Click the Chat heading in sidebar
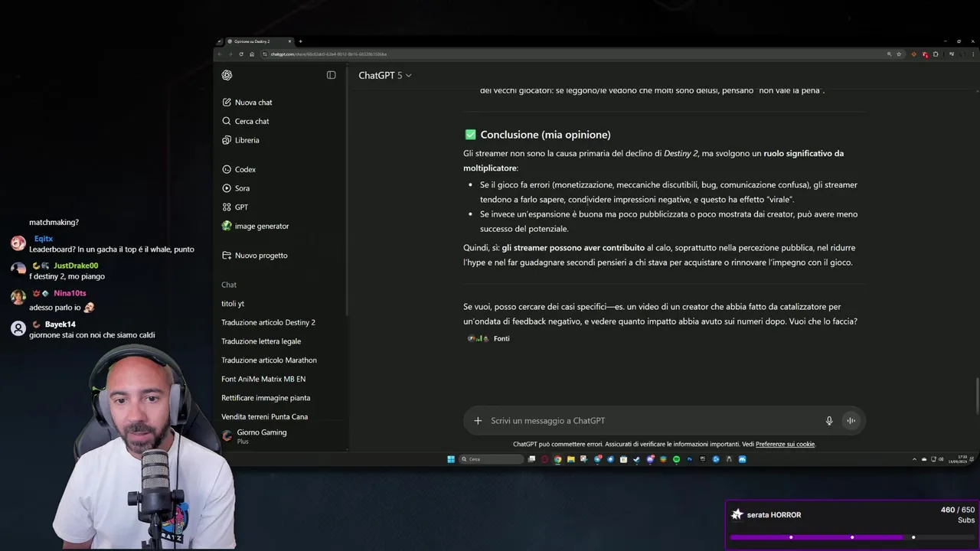Screen dimensions: 980x551 click(x=229, y=285)
